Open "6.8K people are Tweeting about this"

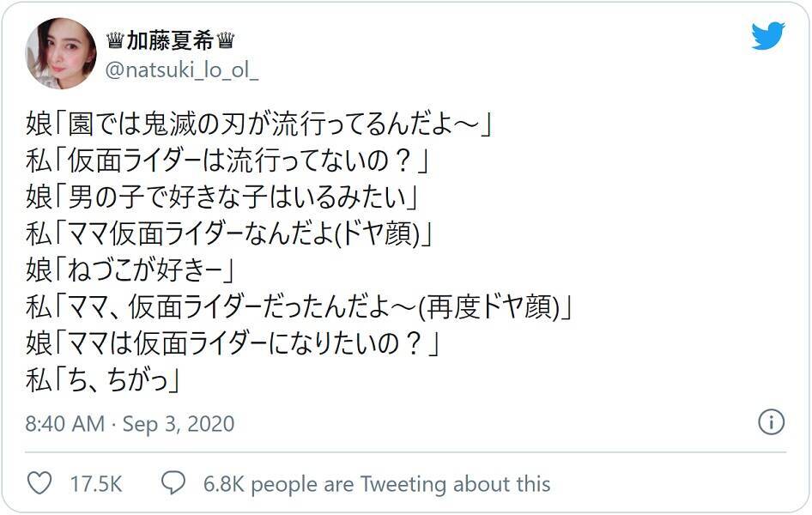click(377, 484)
